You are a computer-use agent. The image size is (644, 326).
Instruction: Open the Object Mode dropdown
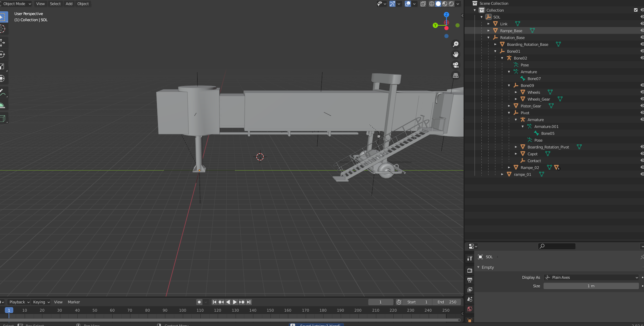pos(16,4)
